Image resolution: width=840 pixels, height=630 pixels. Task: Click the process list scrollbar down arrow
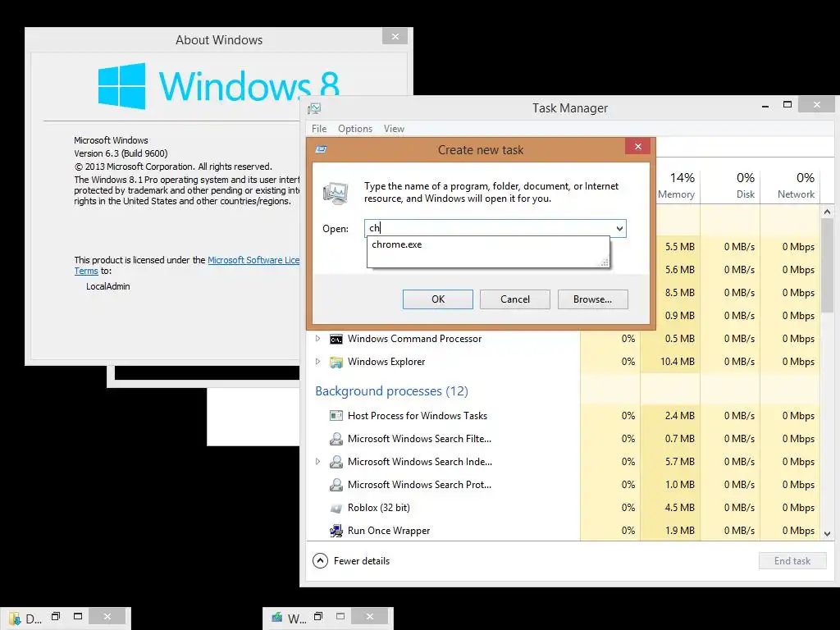(x=827, y=533)
